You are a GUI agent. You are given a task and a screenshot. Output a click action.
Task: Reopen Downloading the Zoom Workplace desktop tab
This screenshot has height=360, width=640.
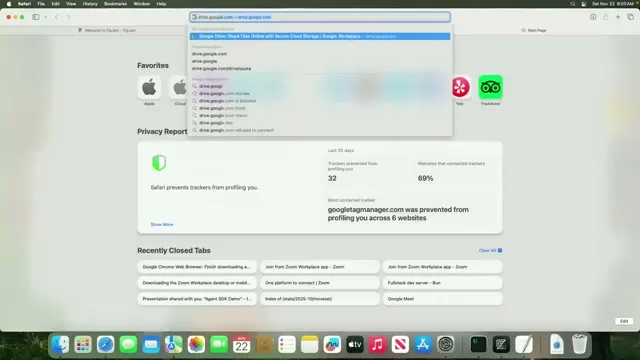tap(197, 282)
